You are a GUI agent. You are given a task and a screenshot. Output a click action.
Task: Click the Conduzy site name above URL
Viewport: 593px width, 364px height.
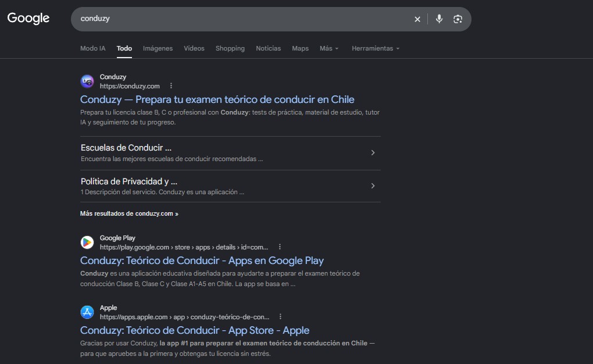click(x=113, y=77)
